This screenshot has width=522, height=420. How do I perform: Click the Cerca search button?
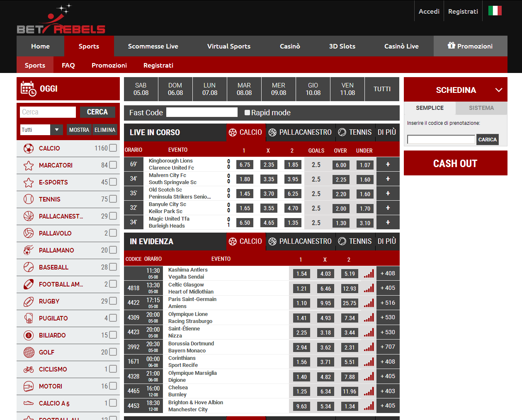(x=97, y=112)
